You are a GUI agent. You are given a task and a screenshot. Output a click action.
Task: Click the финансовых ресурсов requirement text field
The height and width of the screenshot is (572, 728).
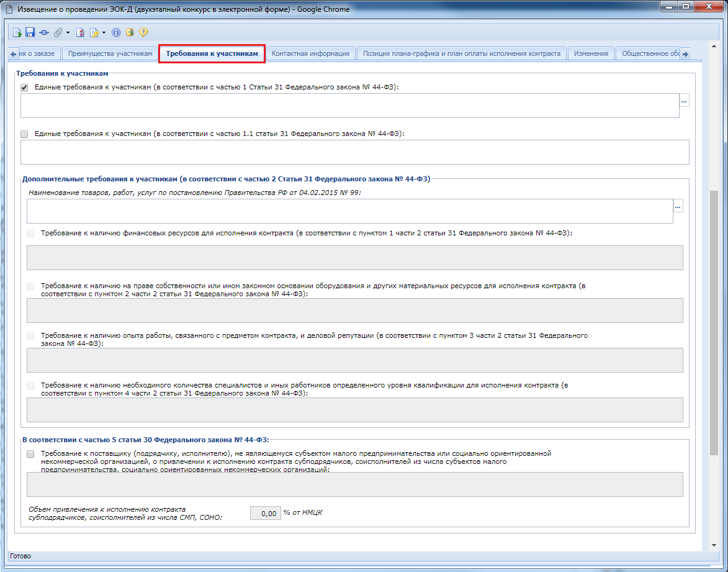[355, 257]
